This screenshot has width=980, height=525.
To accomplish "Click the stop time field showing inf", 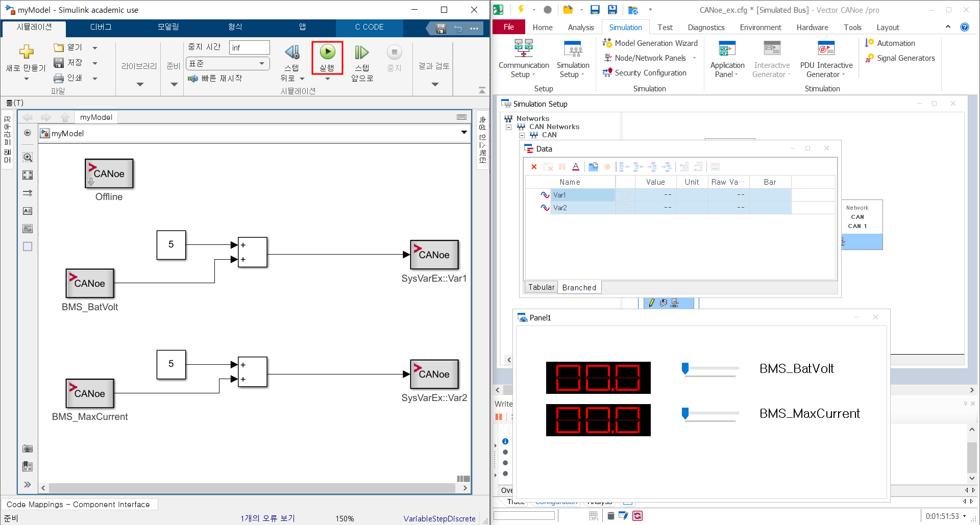I will pyautogui.click(x=249, y=47).
